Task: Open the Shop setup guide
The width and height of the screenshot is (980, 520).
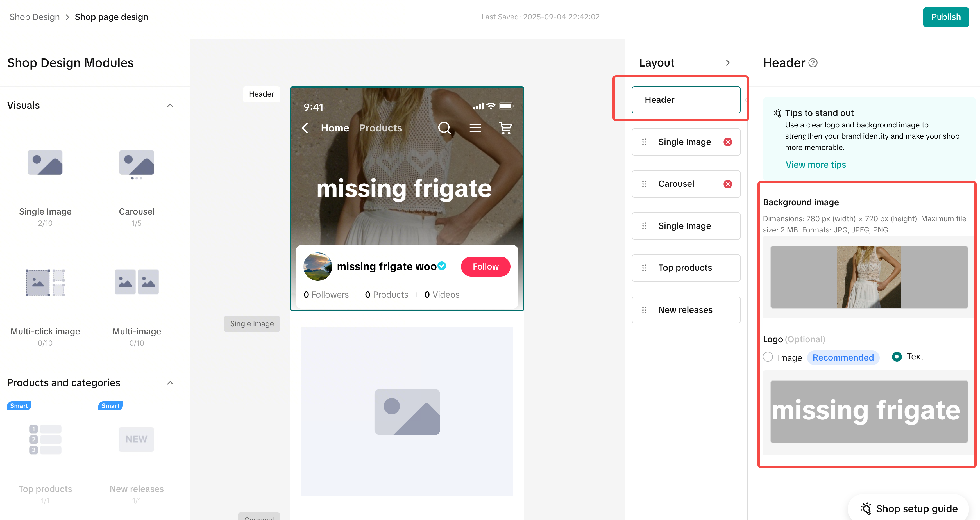Action: (908, 508)
